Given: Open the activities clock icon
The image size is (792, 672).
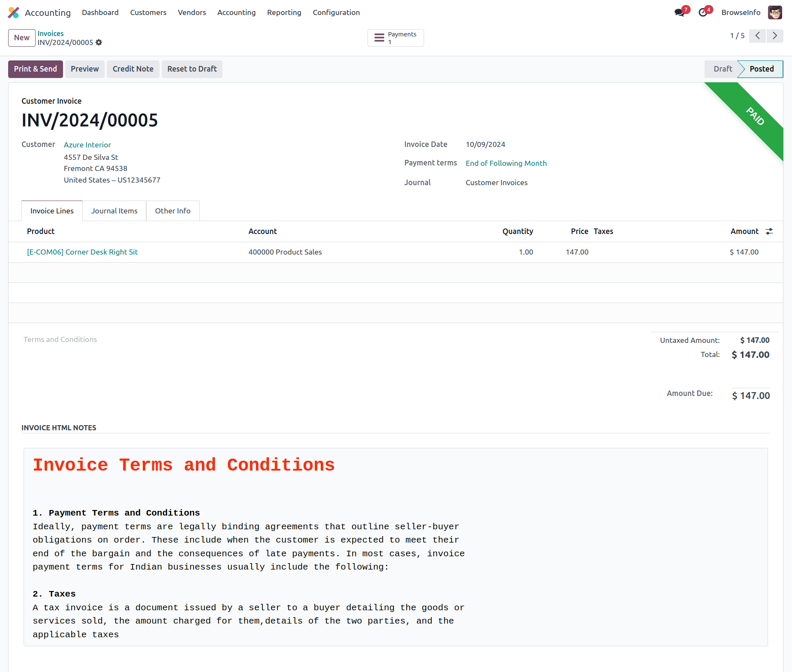Looking at the screenshot, I should click(702, 12).
